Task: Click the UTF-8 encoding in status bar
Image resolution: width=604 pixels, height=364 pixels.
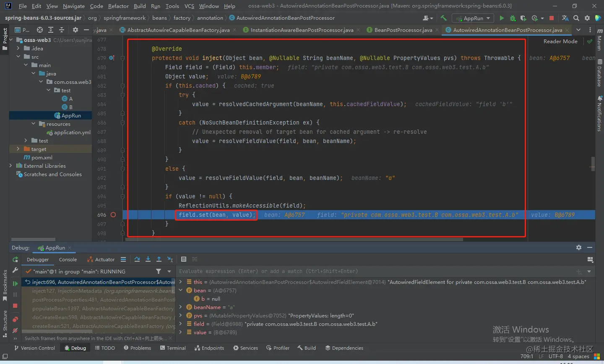Action: coord(555,356)
